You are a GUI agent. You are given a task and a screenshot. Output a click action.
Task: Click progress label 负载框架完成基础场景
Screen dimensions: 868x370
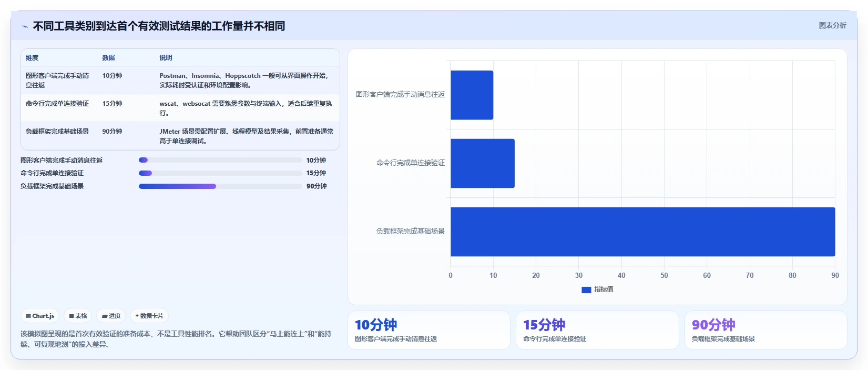52,186
